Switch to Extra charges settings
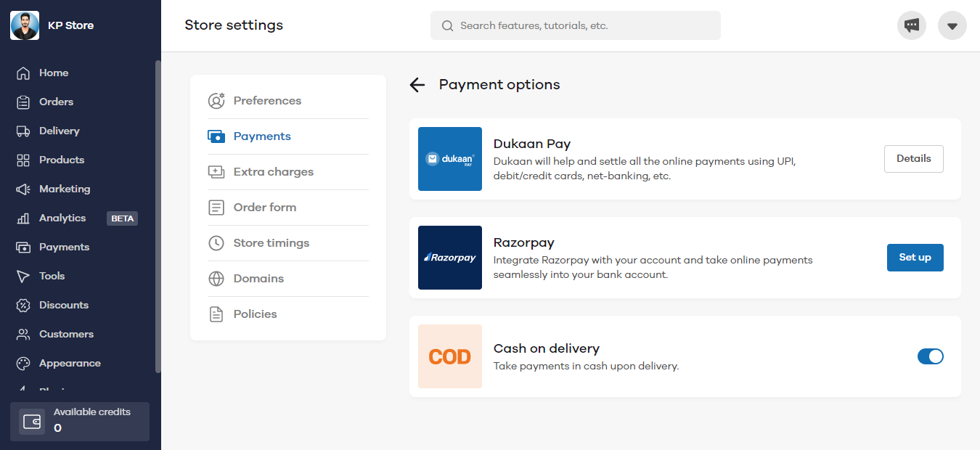The height and width of the screenshot is (450, 980). 273,172
